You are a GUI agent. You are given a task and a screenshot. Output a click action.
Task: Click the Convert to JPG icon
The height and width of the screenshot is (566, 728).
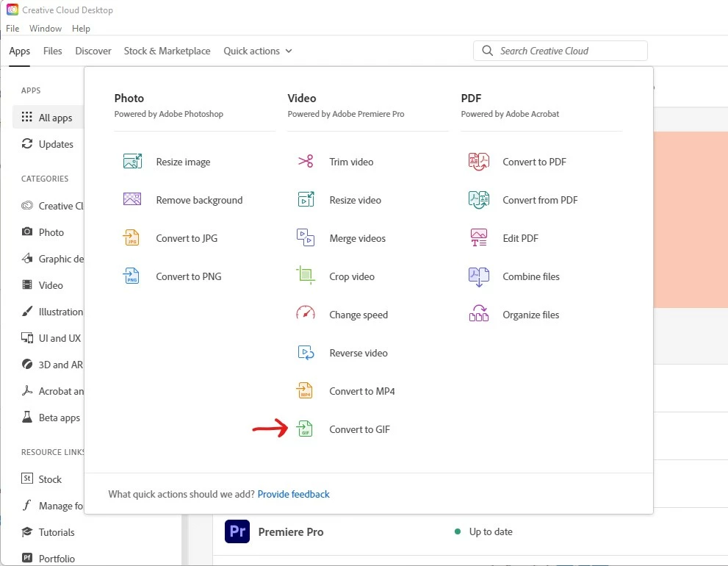(131, 237)
